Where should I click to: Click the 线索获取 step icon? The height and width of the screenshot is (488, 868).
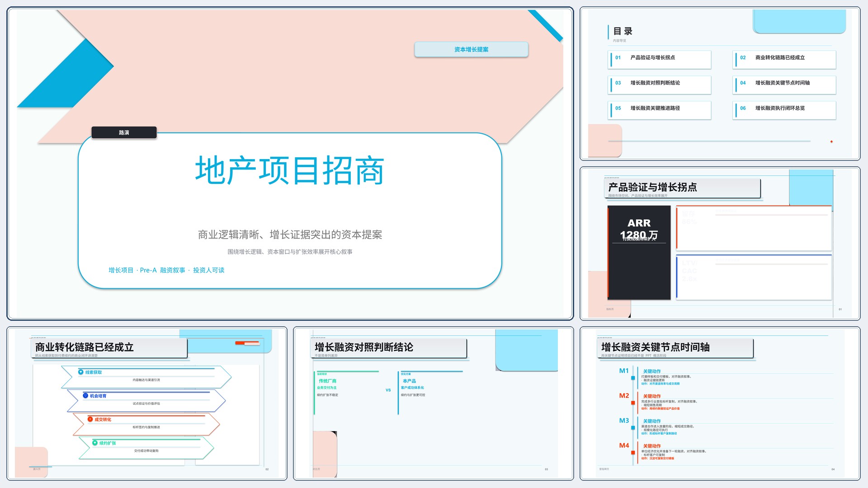[81, 372]
